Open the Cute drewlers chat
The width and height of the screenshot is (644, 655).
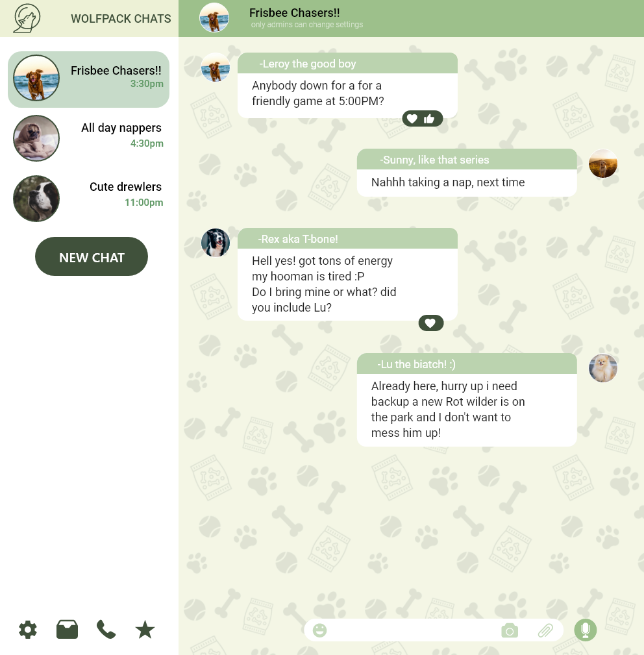tap(88, 199)
